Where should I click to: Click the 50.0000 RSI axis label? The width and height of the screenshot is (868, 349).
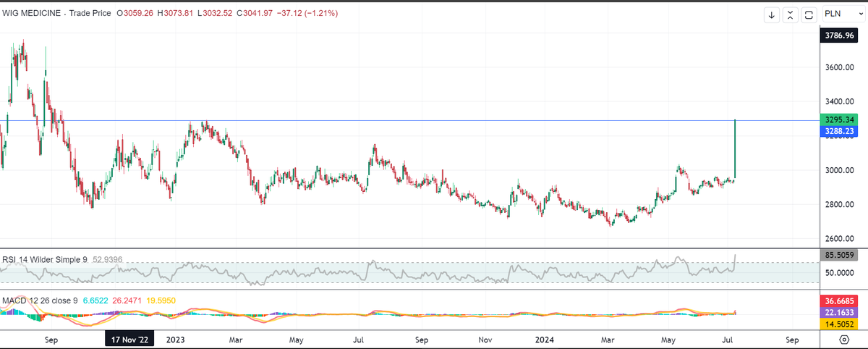point(840,273)
